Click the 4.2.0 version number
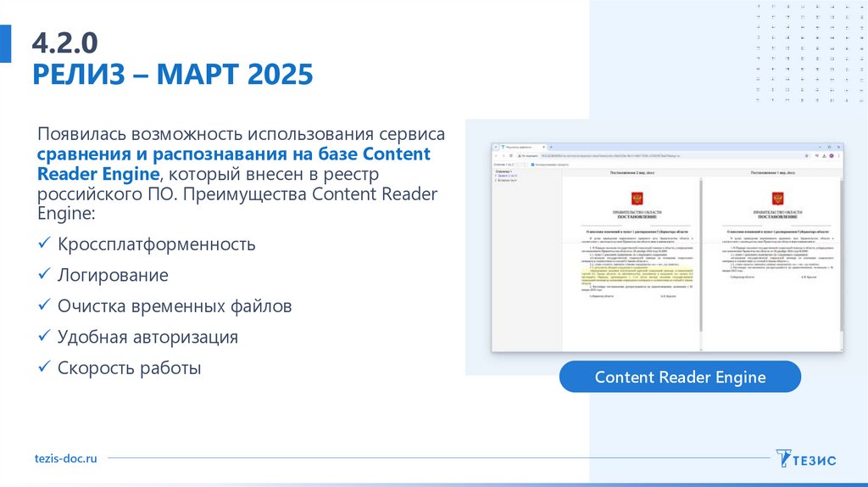 pos(64,42)
